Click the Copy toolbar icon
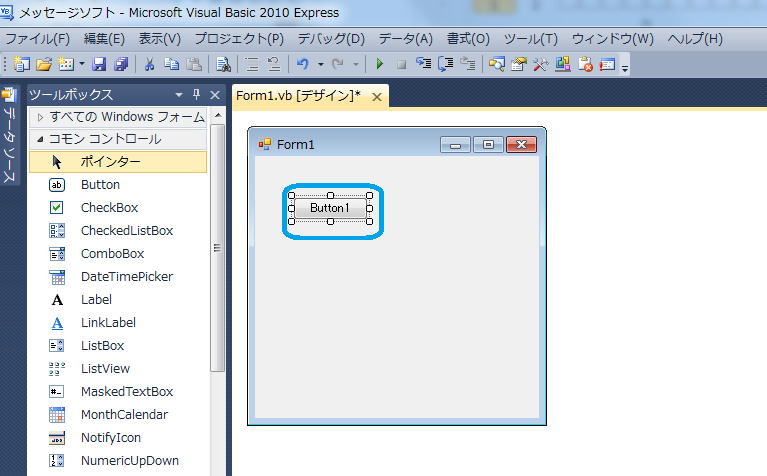Screen dimensions: 767x476 171,64
